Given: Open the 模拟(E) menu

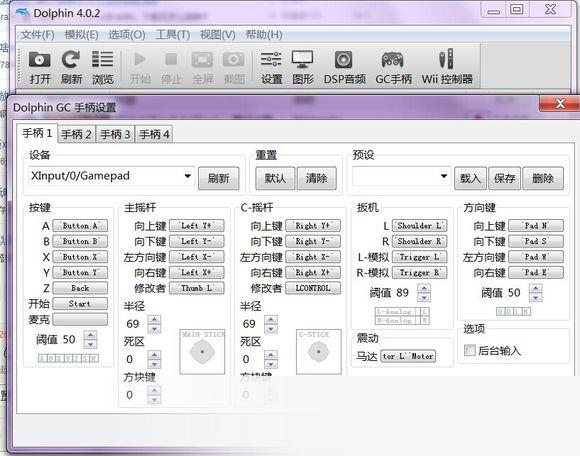Looking at the screenshot, I should [81, 35].
